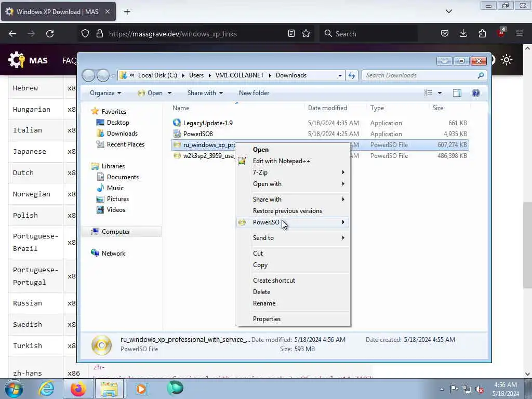Open Firefox extensions puzzle icon
Screen dimensions: 532x399
482,33
